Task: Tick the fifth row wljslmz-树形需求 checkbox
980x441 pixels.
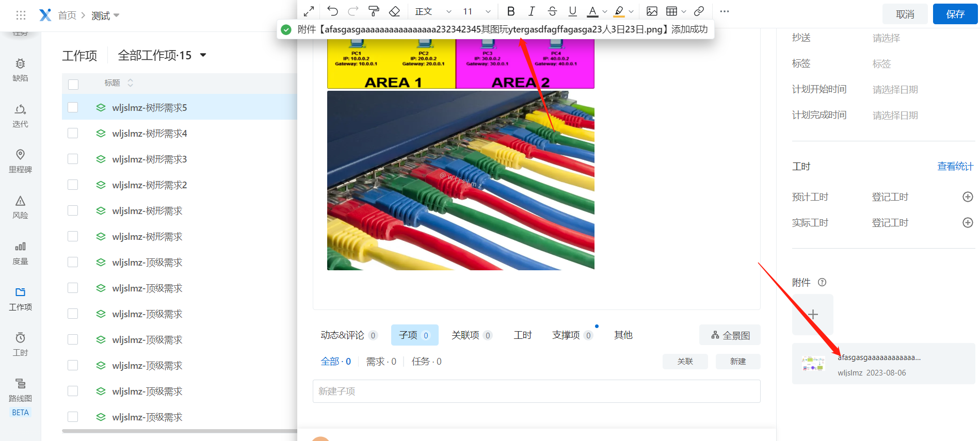Action: tap(73, 210)
